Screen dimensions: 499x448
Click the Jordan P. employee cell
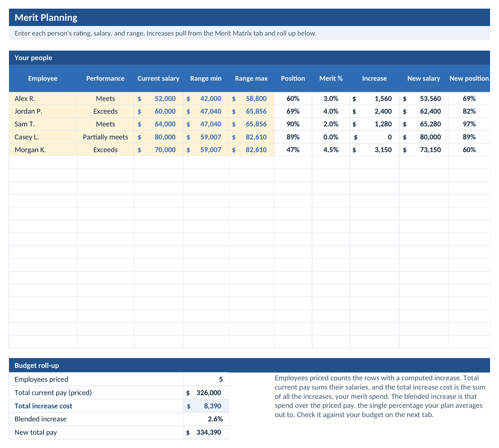click(x=43, y=111)
